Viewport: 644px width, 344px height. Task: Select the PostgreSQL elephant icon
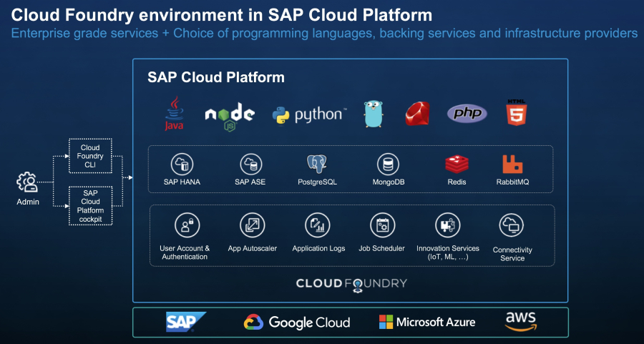tap(317, 164)
